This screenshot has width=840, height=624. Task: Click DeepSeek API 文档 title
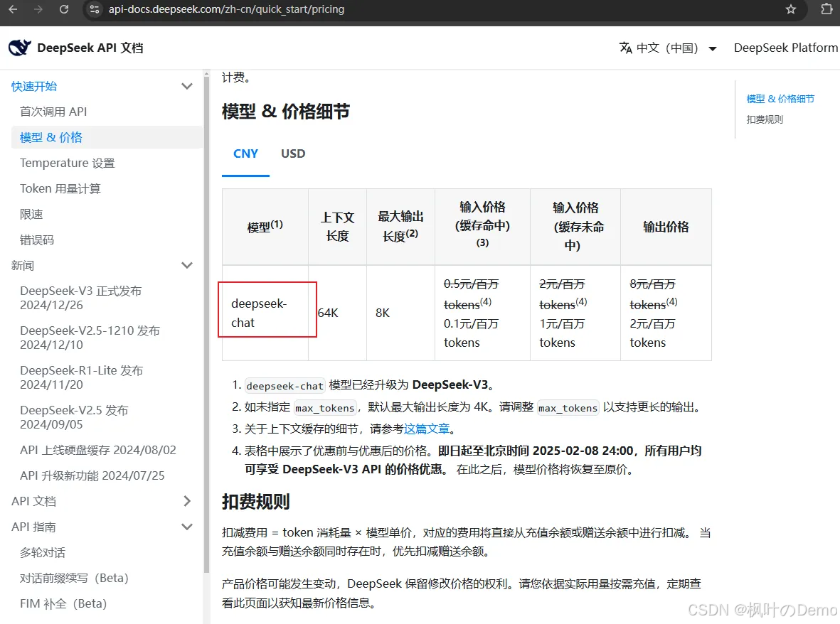pos(90,48)
